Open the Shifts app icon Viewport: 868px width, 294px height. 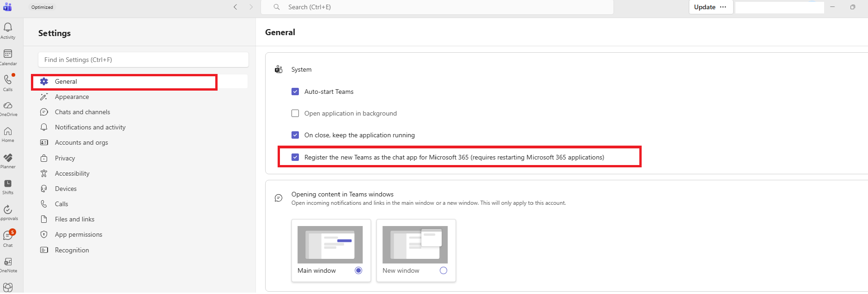pyautogui.click(x=8, y=184)
